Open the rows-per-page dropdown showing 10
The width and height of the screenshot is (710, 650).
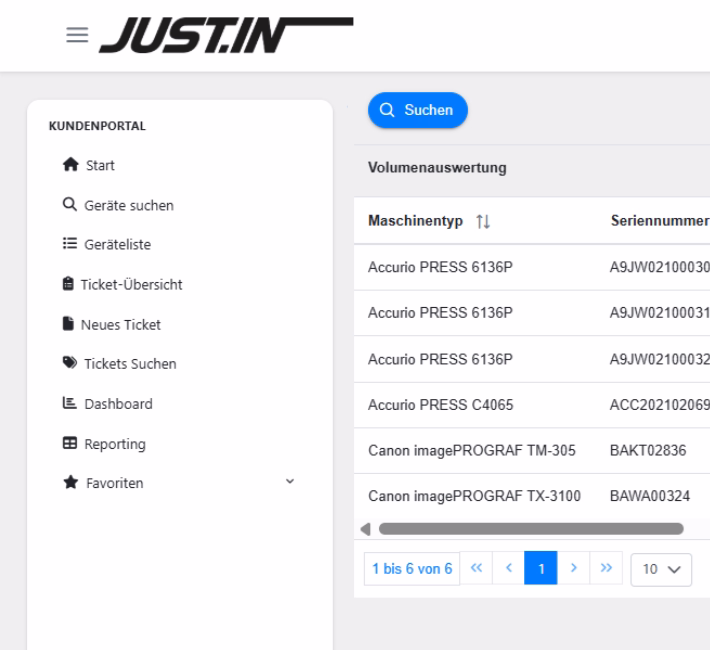click(x=661, y=569)
